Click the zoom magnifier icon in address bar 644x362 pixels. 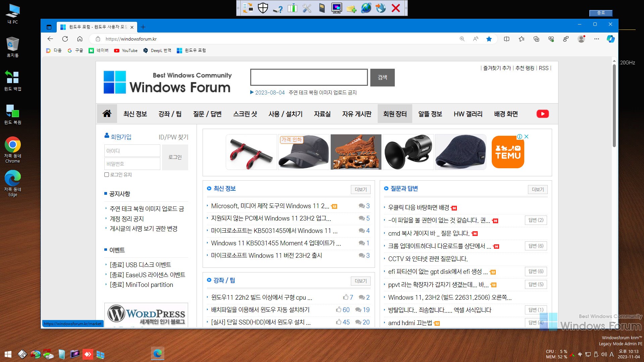click(462, 39)
